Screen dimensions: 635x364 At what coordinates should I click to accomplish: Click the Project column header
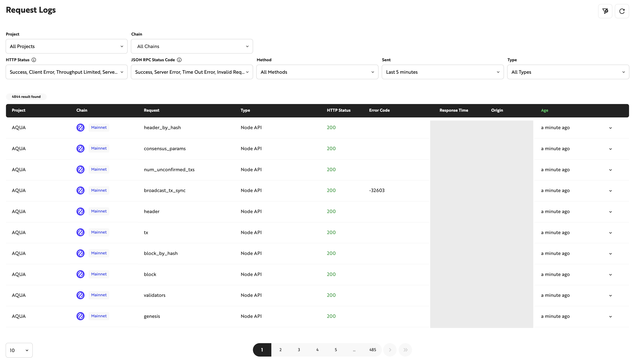tap(18, 110)
